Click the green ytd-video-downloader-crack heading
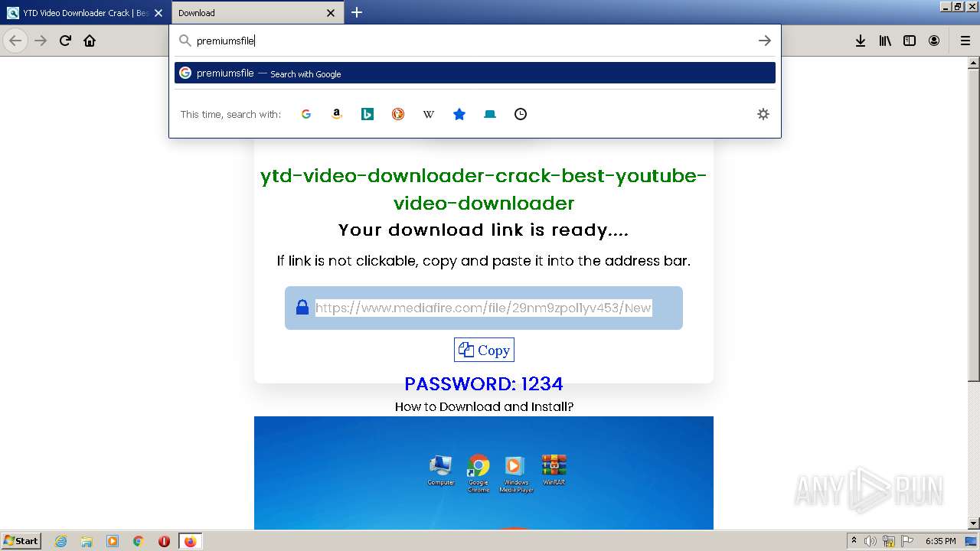Image resolution: width=980 pixels, height=551 pixels. (484, 189)
